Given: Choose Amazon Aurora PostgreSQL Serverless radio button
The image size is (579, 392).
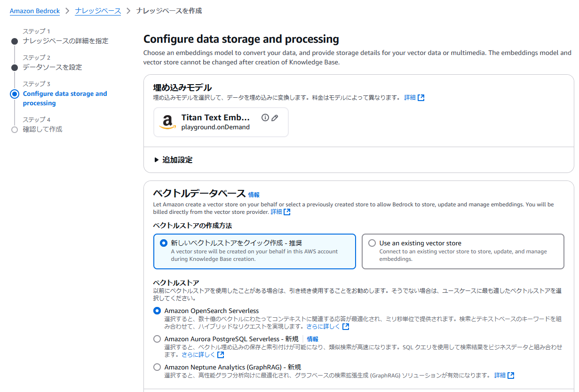Looking at the screenshot, I should (157, 339).
